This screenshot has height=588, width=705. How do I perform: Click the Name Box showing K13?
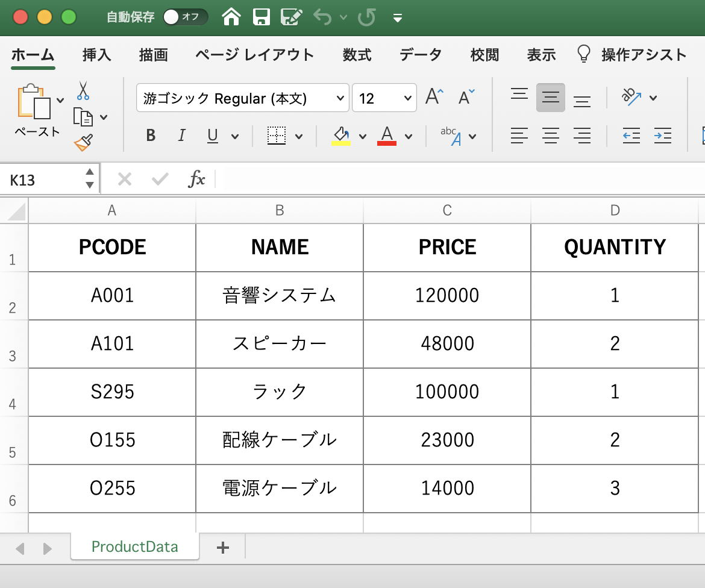click(43, 180)
